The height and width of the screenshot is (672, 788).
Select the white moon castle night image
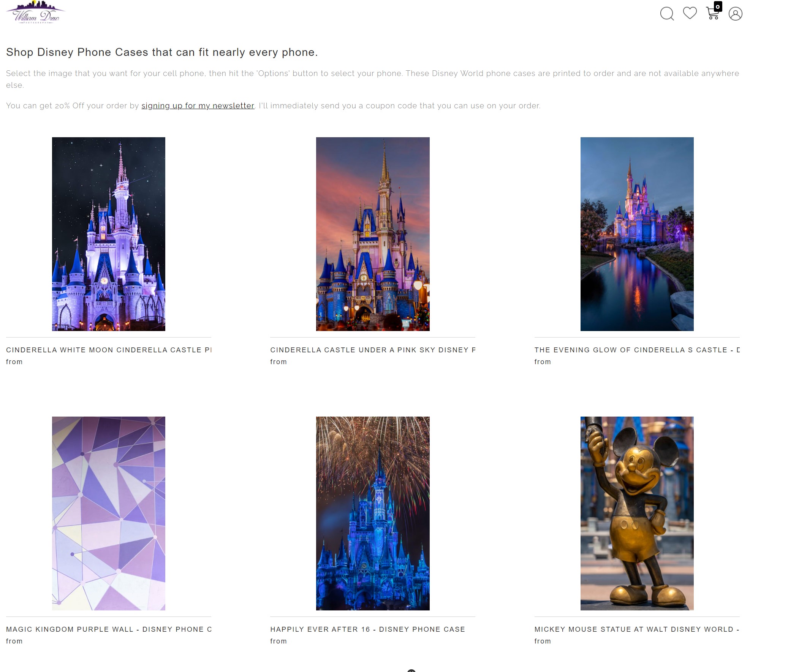point(109,234)
